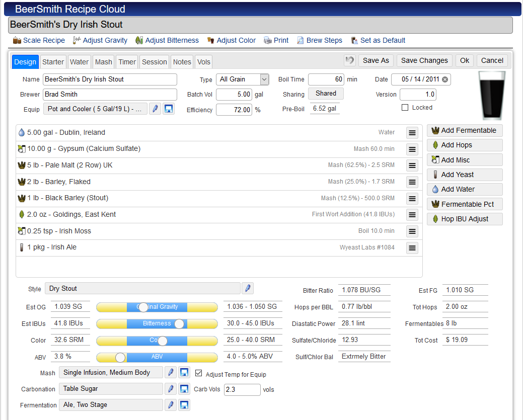Click the undo arrow icon beside Save As

click(x=349, y=60)
